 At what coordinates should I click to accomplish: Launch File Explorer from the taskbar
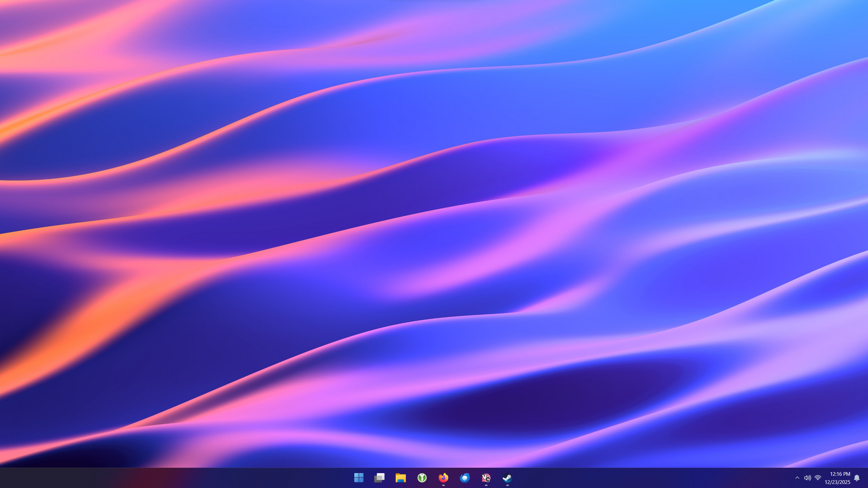point(401,478)
